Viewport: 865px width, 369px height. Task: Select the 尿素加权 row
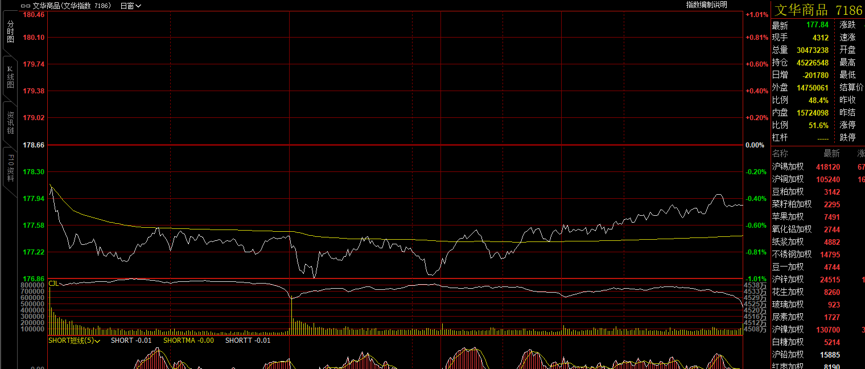(x=818, y=317)
